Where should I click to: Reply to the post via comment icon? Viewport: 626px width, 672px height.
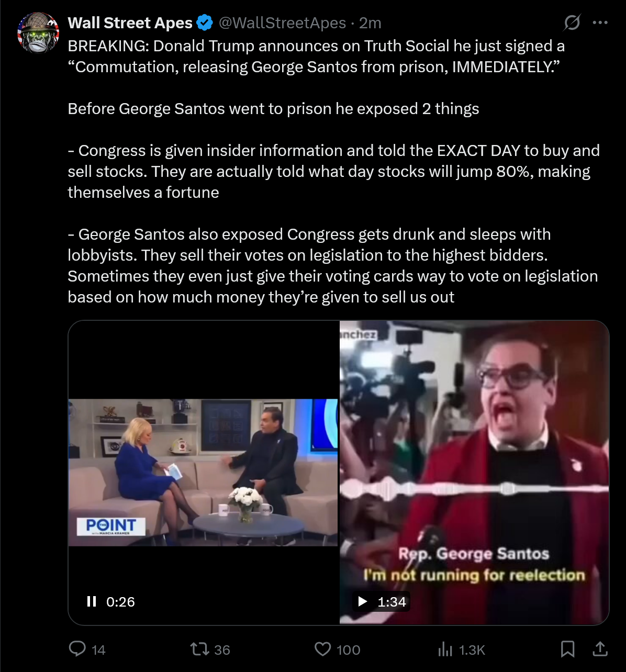[x=77, y=649]
